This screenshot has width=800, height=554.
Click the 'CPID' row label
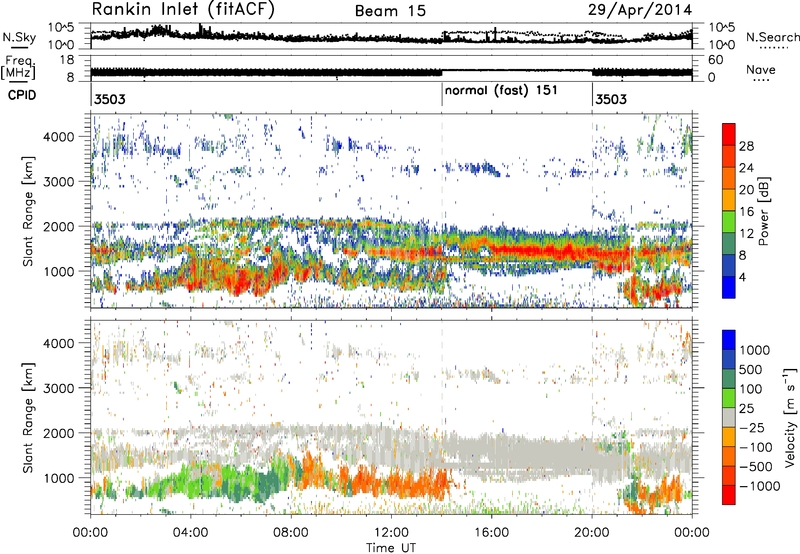click(22, 95)
